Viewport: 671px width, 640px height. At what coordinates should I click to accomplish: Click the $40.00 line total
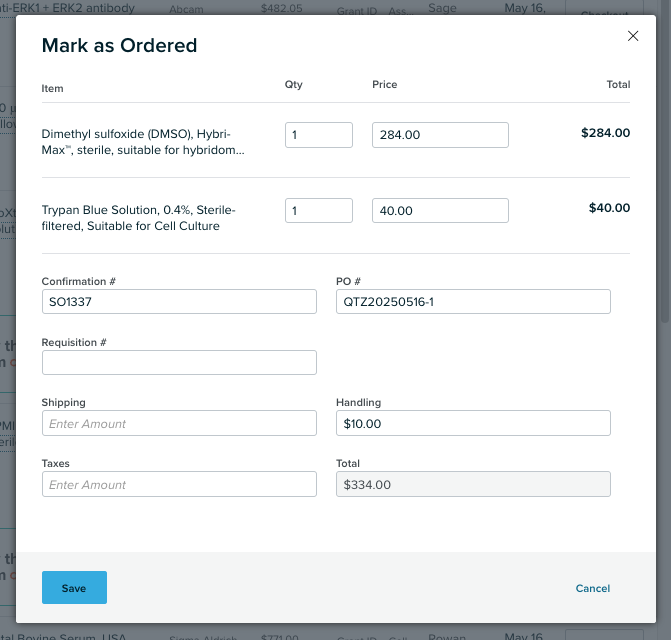pos(609,208)
